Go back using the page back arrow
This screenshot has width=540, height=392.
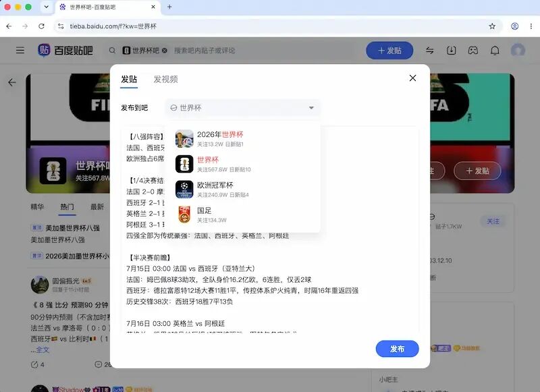[12, 82]
